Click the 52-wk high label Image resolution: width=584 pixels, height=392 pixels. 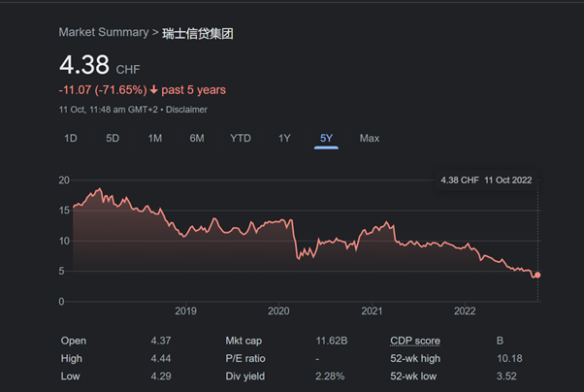coord(415,358)
